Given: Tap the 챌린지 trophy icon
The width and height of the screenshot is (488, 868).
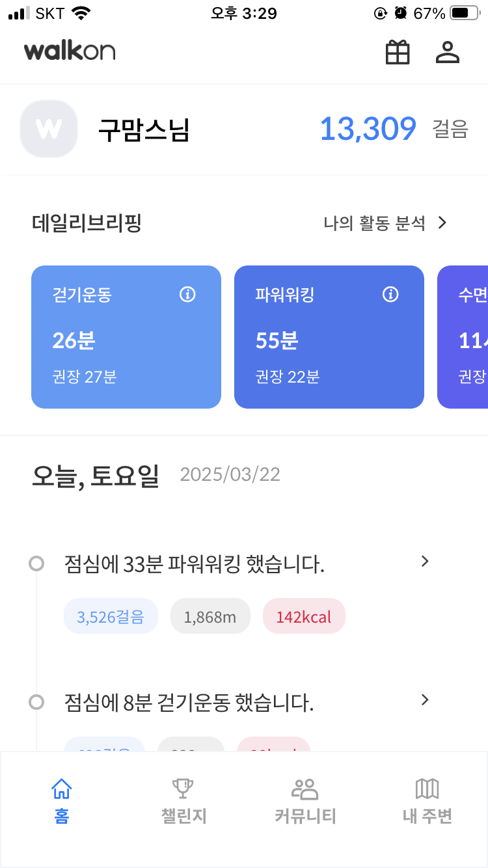Looking at the screenshot, I should pos(183,789).
